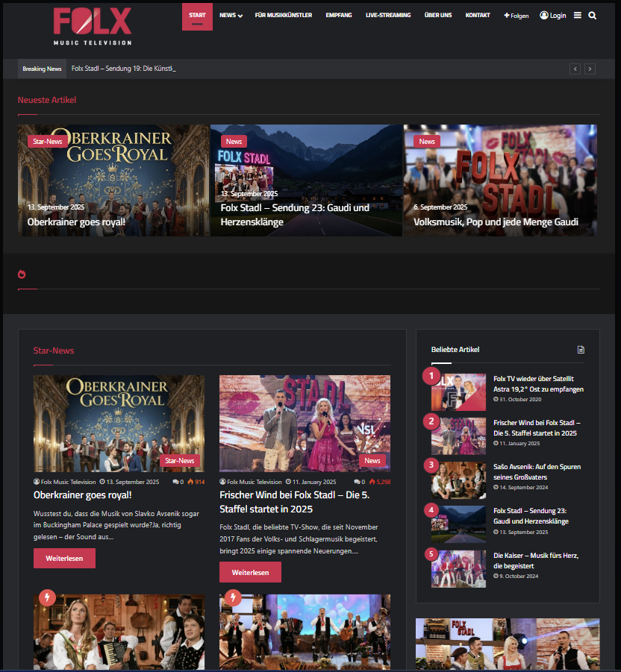Viewport: 621px width, 672px height.
Task: Click popular thumbnail number 4
Action: pyautogui.click(x=458, y=524)
